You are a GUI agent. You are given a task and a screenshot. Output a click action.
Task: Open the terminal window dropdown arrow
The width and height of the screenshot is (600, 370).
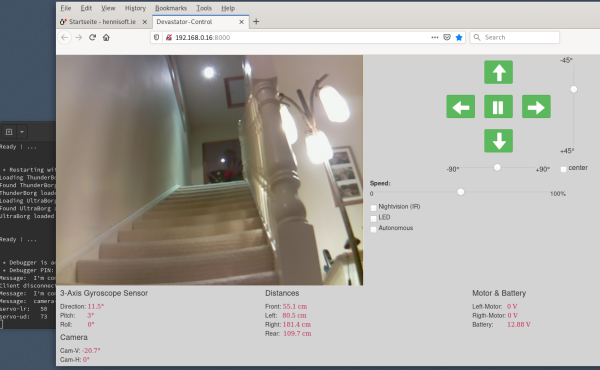22,132
